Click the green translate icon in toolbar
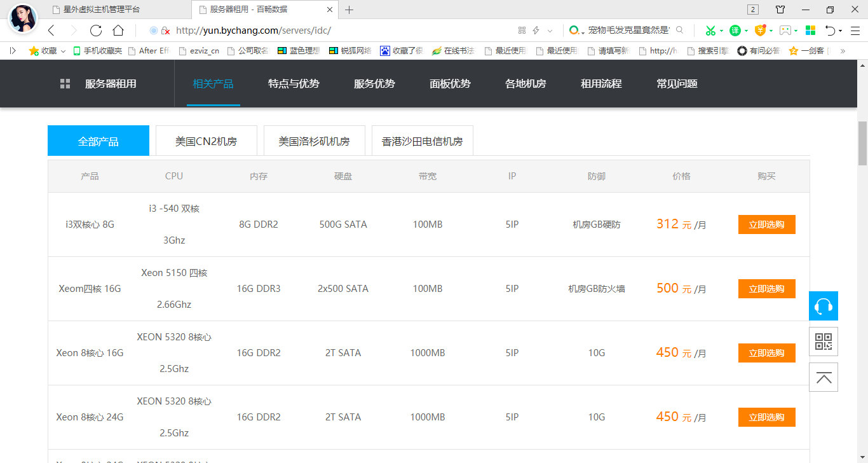Image resolution: width=868 pixels, height=463 pixels. (x=735, y=31)
